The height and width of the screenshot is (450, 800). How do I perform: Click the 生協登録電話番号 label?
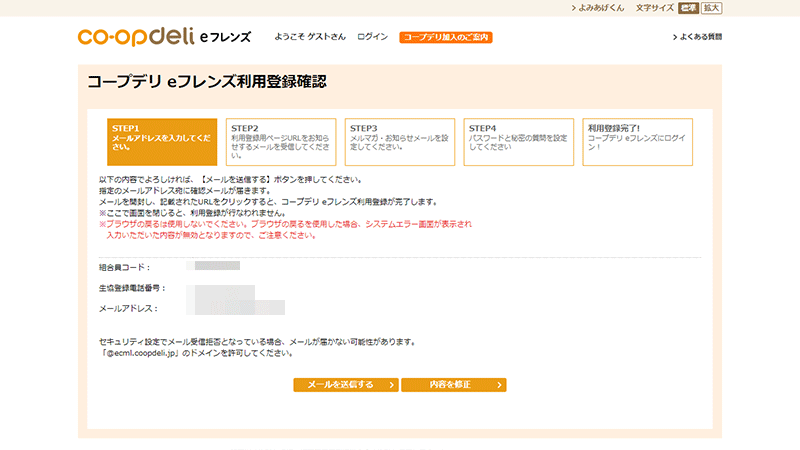click(132, 288)
